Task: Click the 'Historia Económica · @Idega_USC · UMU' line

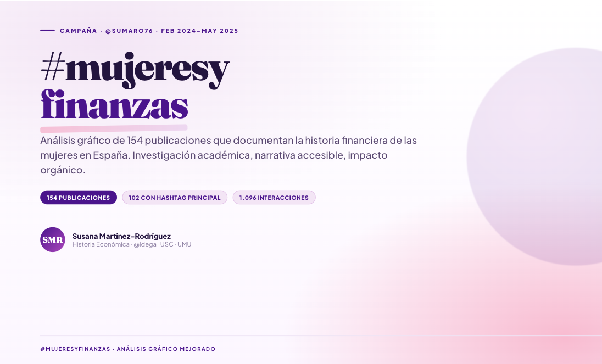Action: [132, 244]
